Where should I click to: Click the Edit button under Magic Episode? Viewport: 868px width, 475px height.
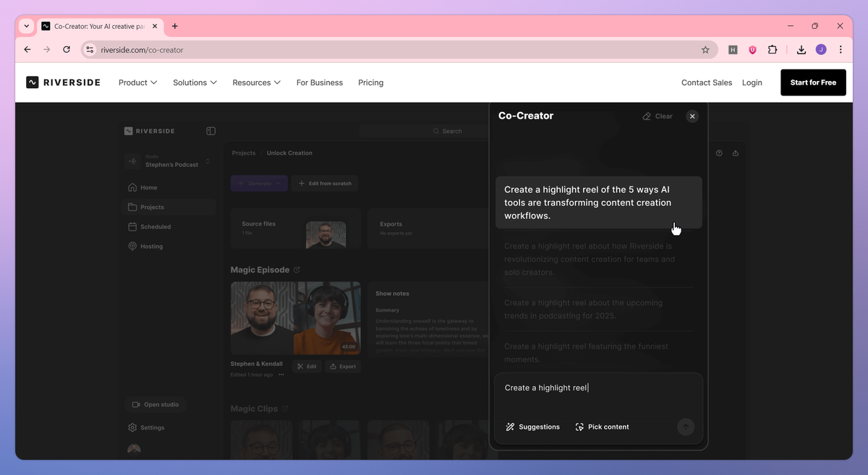pos(307,367)
